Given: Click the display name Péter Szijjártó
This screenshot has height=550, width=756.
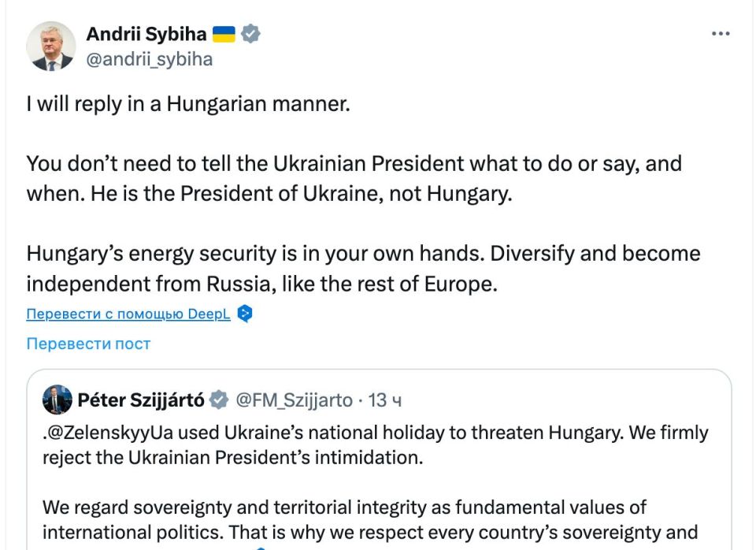Looking at the screenshot, I should point(142,400).
